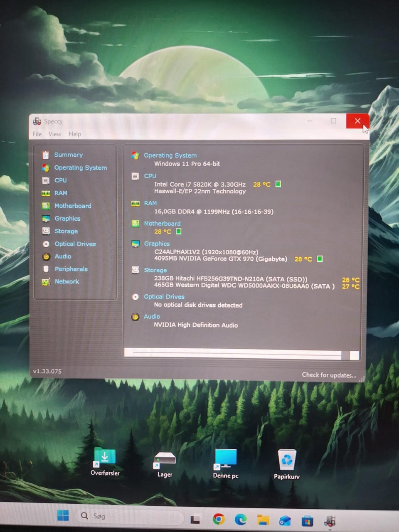
Task: Open the Overførsler desktop shortcut
Action: pyautogui.click(x=105, y=461)
